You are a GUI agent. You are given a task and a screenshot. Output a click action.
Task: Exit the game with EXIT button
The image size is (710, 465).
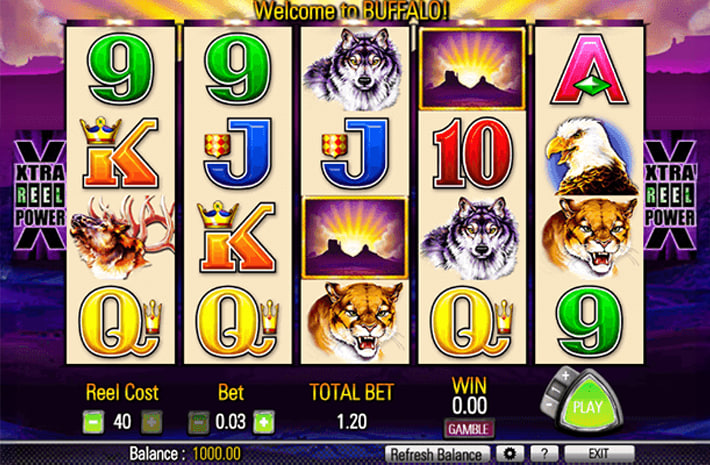tap(599, 454)
